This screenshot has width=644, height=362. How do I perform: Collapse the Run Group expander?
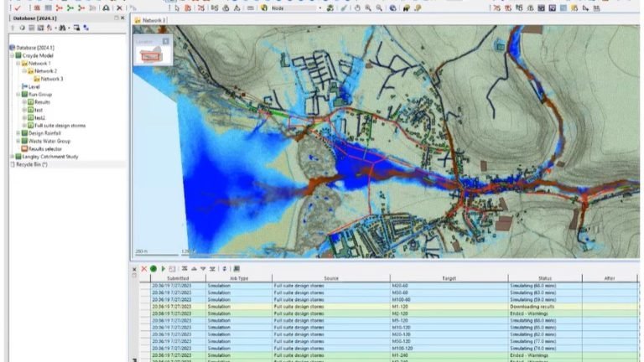tap(18, 95)
